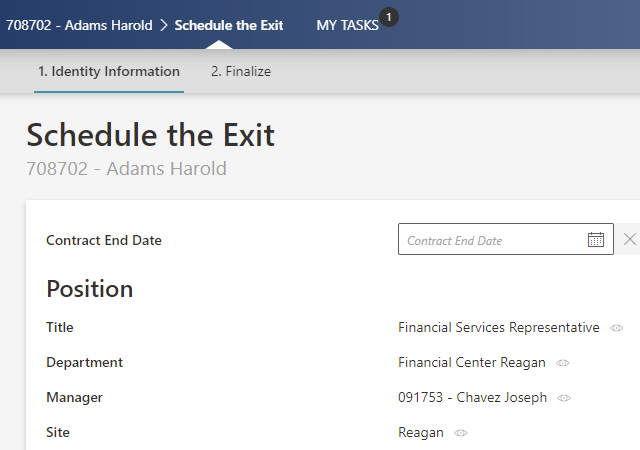
Task: Click the eye icon next to Manager value
Action: pos(564,398)
